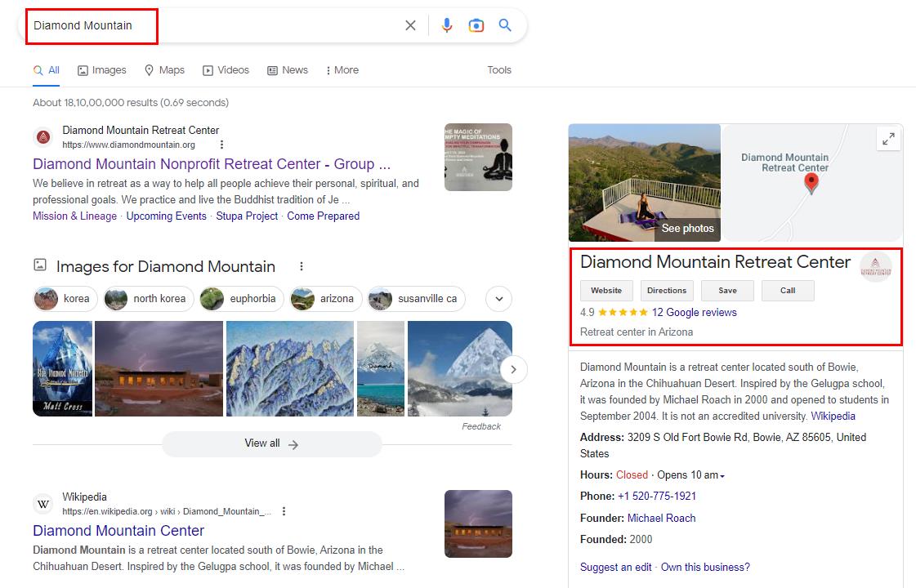Filter images by the euphorbia chip
This screenshot has width=916, height=588.
241,299
